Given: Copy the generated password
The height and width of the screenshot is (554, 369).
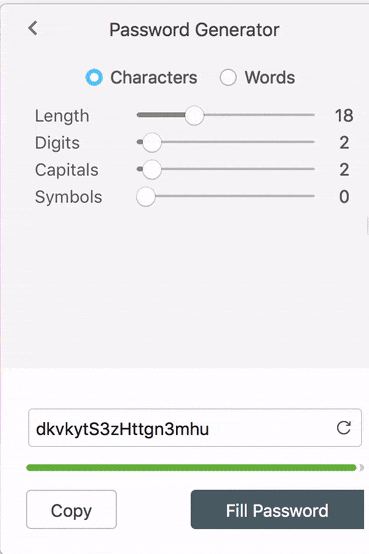Looking at the screenshot, I should point(71,509).
